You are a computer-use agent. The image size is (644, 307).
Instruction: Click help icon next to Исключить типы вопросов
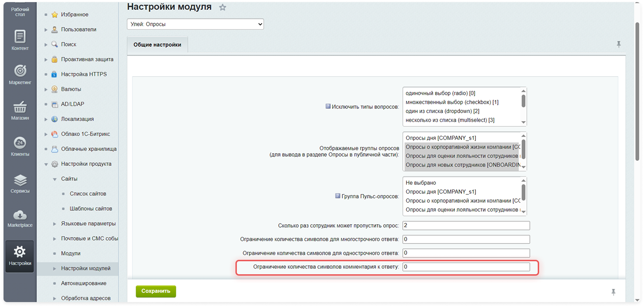pos(328,106)
